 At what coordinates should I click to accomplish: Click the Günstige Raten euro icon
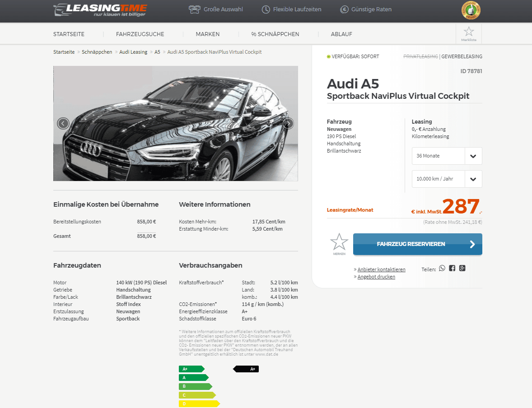344,9
